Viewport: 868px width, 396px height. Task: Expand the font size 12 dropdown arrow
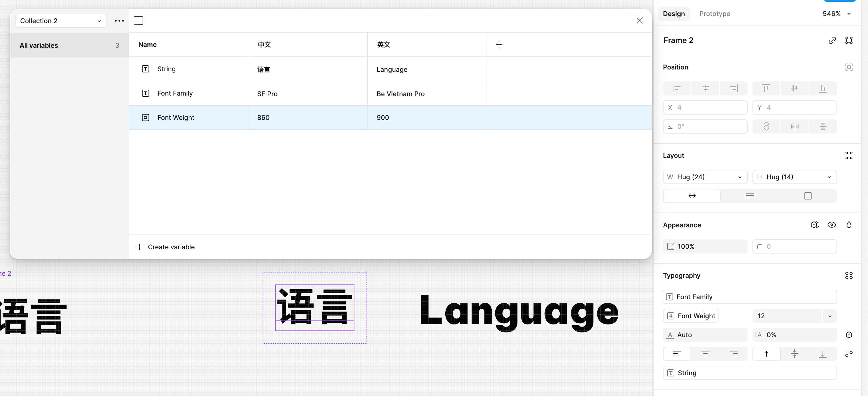(x=830, y=316)
